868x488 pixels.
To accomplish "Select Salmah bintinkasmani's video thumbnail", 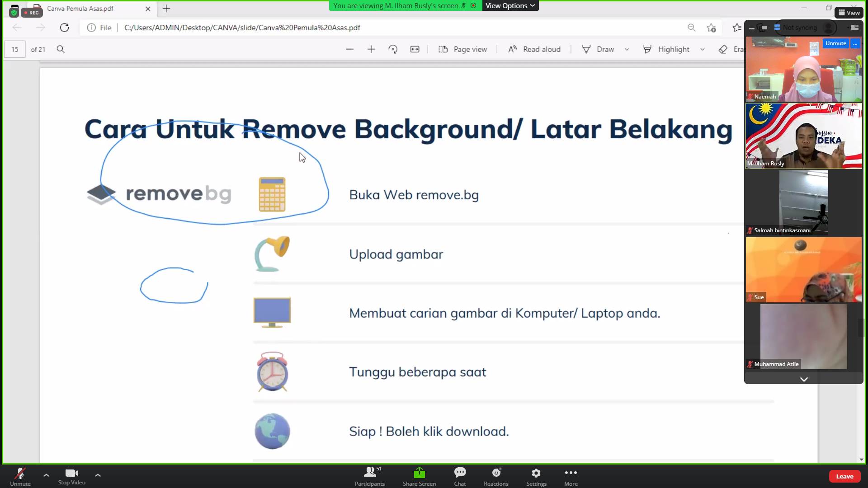I will [x=804, y=202].
